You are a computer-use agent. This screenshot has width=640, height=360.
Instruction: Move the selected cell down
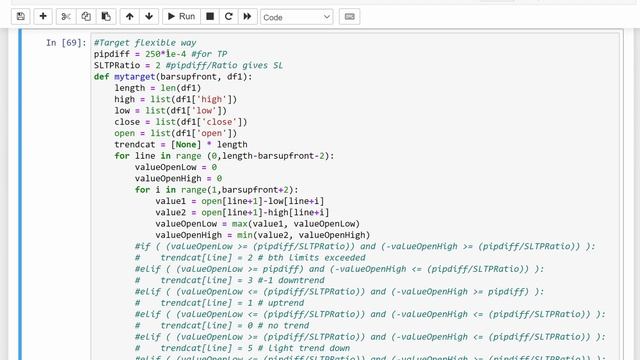coord(149,17)
